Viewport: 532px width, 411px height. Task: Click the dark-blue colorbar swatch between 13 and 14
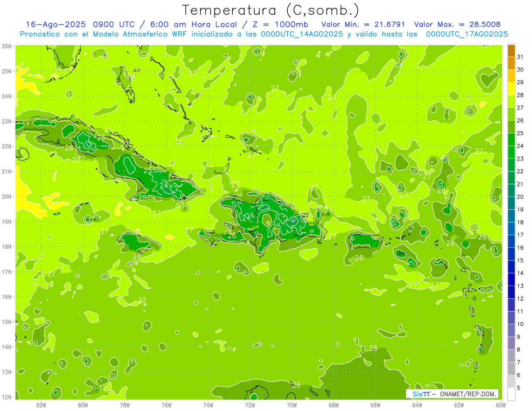(511, 279)
